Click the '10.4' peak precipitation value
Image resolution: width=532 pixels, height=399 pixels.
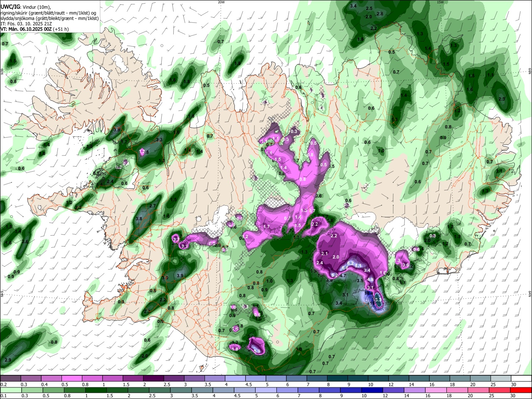point(368,293)
